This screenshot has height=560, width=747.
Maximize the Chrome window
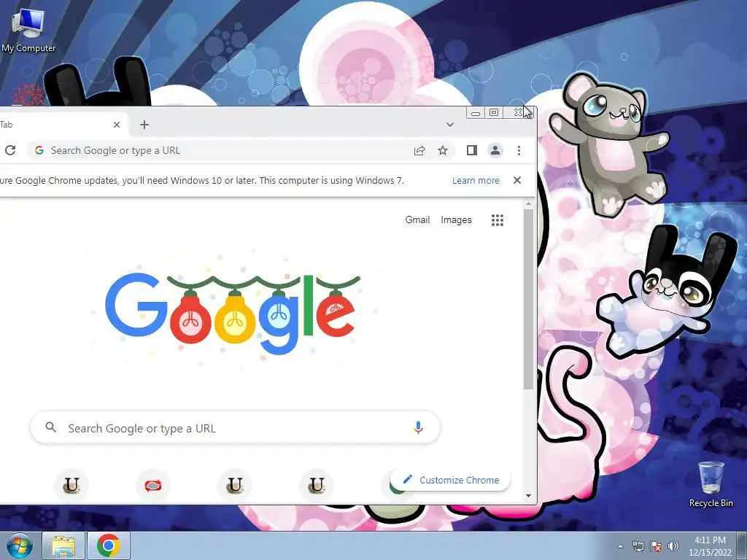click(x=494, y=113)
